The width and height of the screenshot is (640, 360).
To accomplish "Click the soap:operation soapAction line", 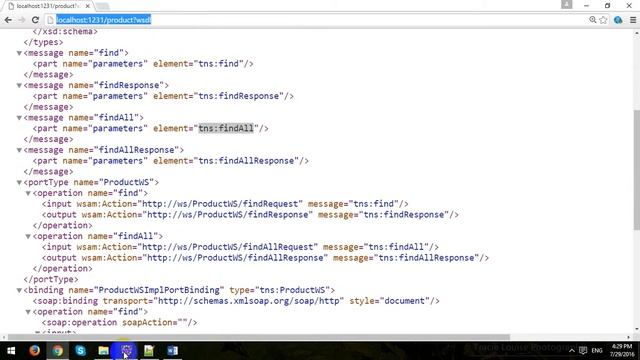I will coord(119,322).
